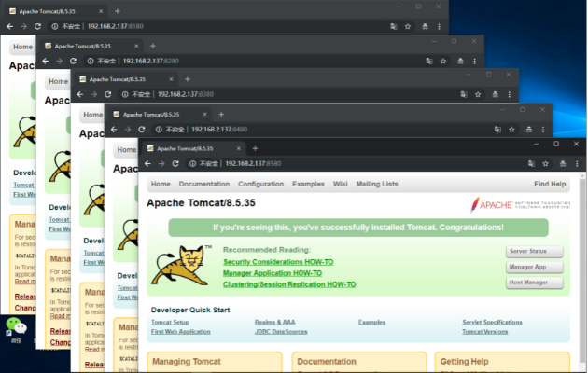
Task: Reload the page in the 8180 window
Action: pos(37,26)
